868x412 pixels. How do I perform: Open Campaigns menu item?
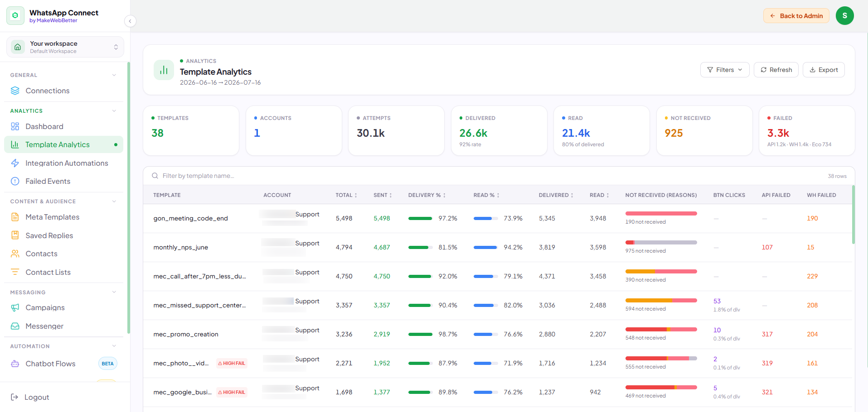[63, 307]
